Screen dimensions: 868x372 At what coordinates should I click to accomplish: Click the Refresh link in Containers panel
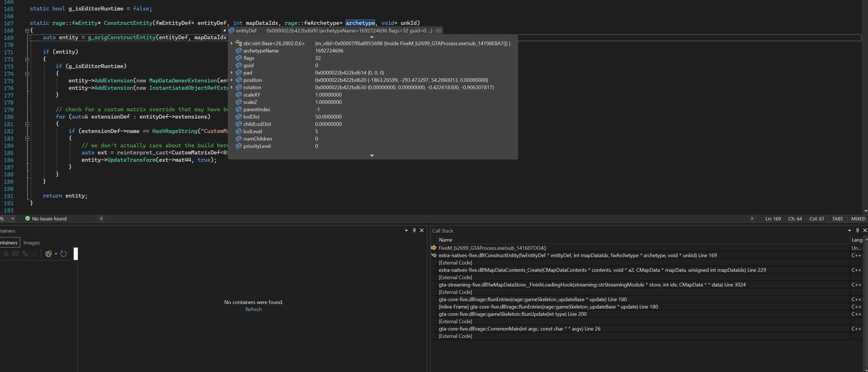254,310
